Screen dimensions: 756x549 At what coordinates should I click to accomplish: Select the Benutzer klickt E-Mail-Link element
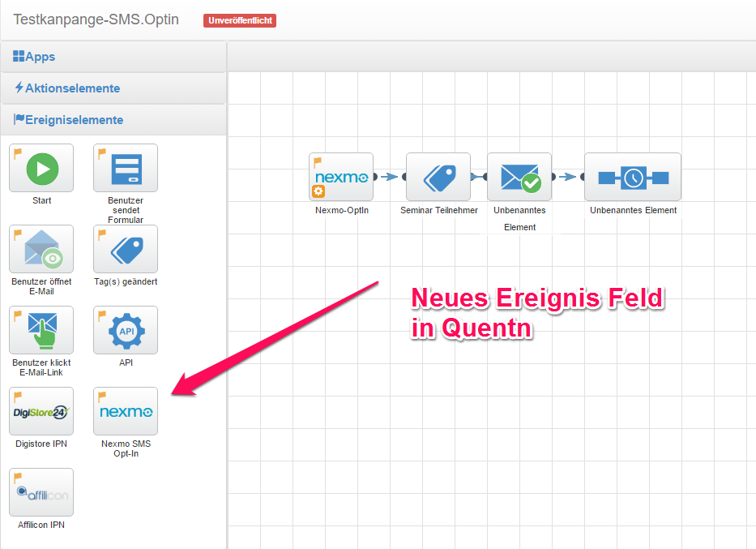(41, 330)
